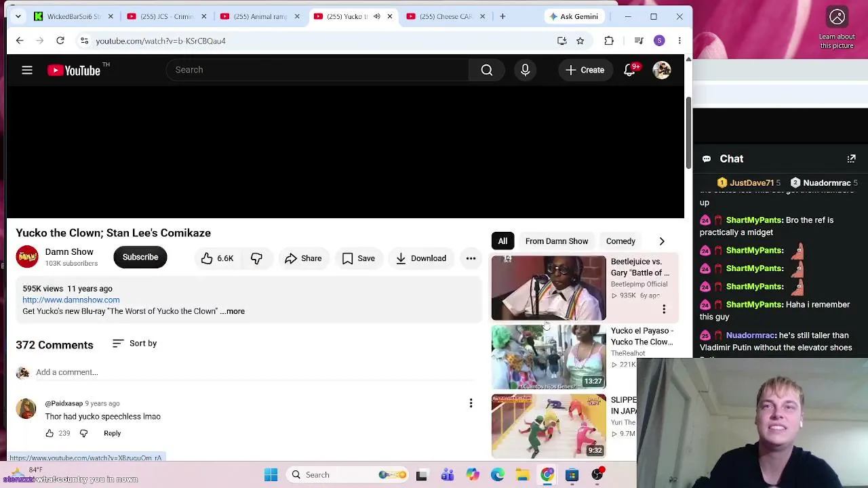
Task: Click the install app icon in address bar
Action: click(562, 41)
